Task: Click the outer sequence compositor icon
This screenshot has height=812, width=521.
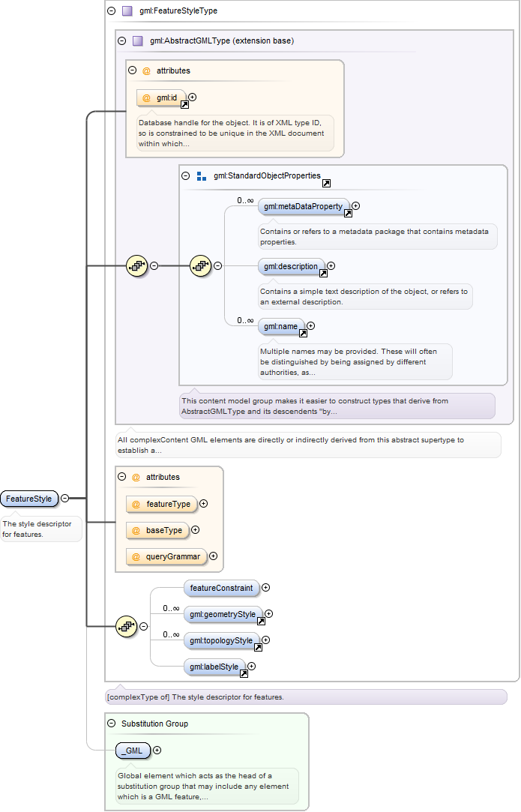Action: point(137,265)
